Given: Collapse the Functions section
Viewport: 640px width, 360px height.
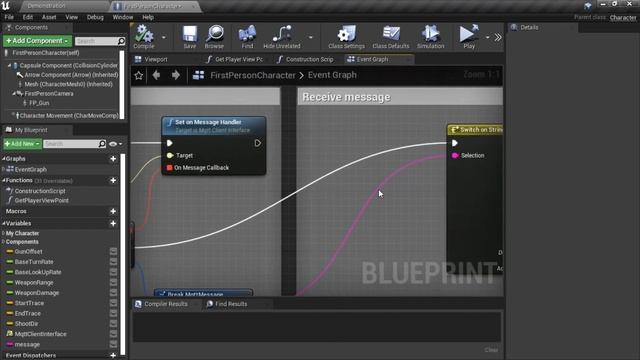Looking at the screenshot, I should point(4,180).
